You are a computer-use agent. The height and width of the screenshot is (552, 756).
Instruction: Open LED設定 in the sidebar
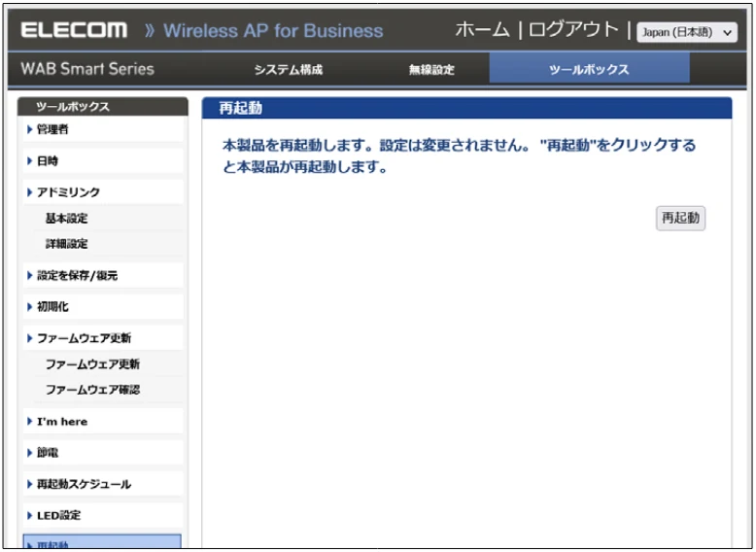pyautogui.click(x=103, y=515)
